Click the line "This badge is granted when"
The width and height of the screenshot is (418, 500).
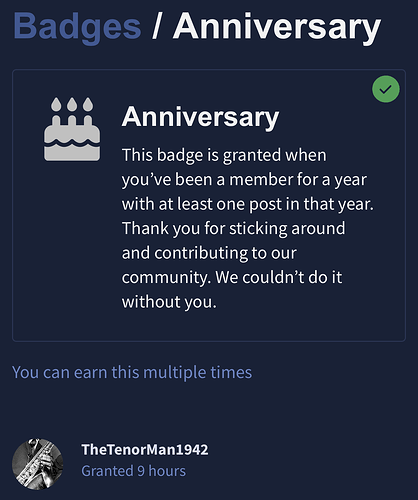(224, 155)
